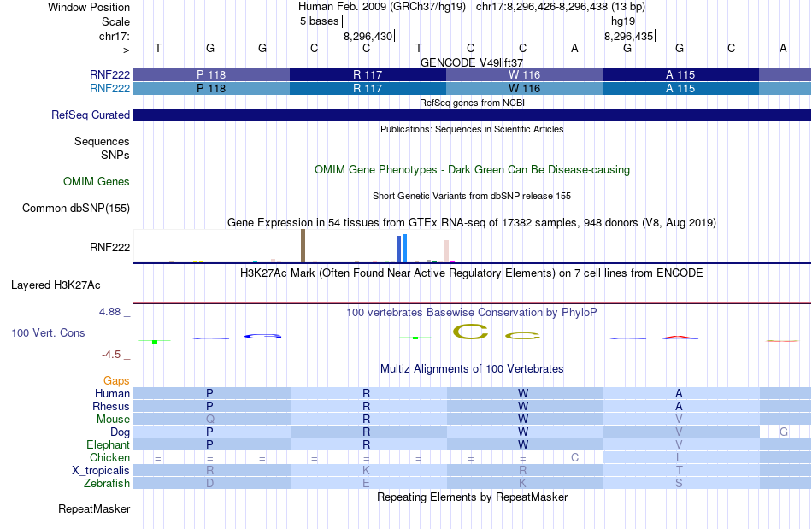
Task: Select '100 vertebrates Basewise Conservation by PhyloP' title
Action: pyautogui.click(x=472, y=312)
